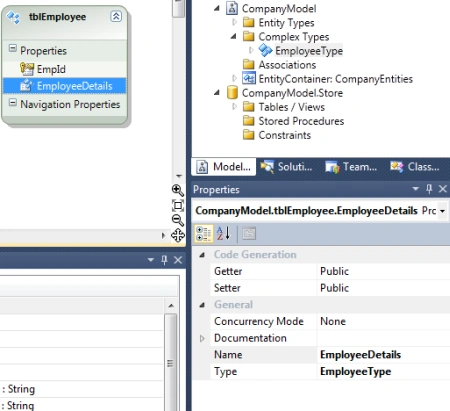Image resolution: width=450 pixels, height=411 pixels.
Task: Switch Properties grid to Categorized view
Action: point(204,233)
